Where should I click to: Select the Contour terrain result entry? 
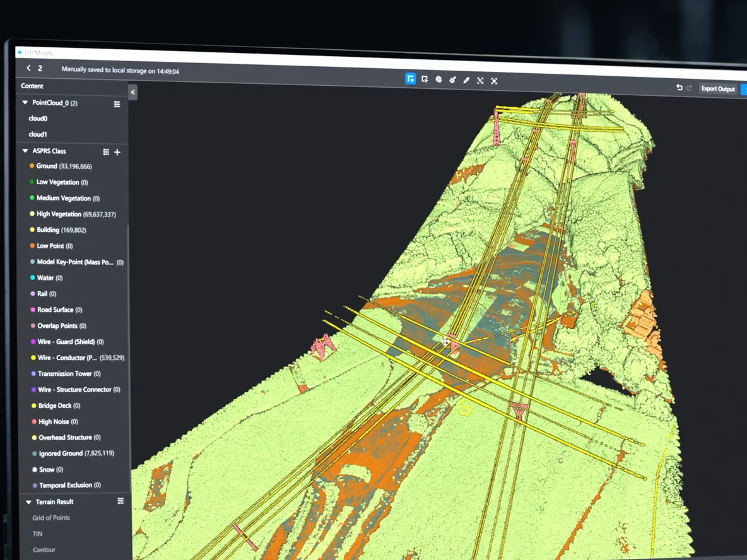pyautogui.click(x=44, y=550)
